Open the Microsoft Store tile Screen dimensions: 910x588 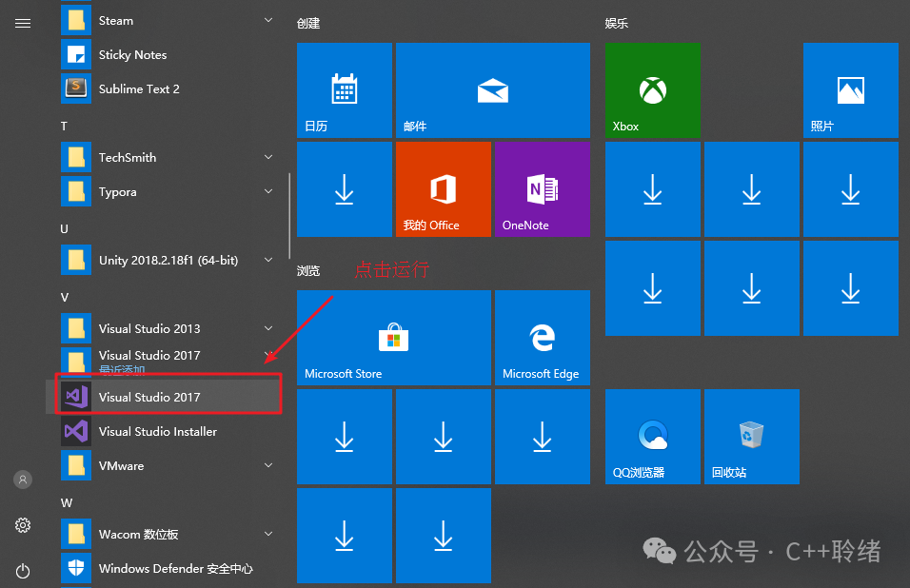393,338
